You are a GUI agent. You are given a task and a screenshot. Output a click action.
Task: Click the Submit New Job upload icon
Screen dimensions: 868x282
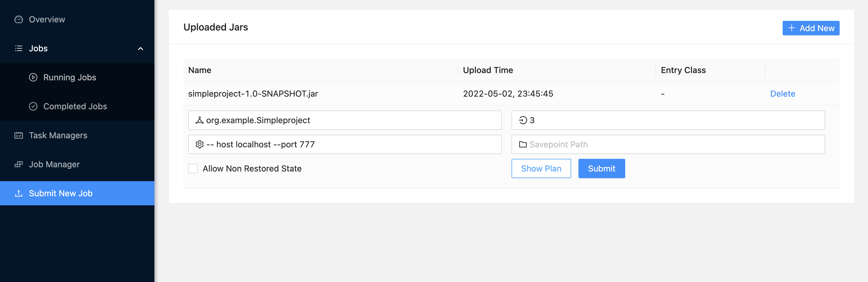click(18, 194)
